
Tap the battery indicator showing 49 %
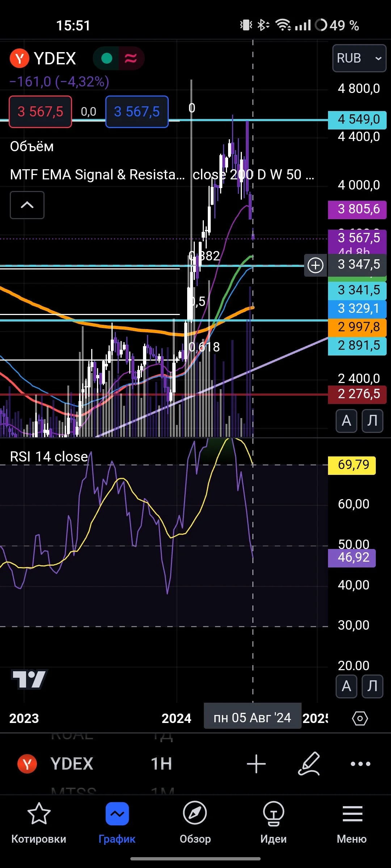tap(337, 25)
